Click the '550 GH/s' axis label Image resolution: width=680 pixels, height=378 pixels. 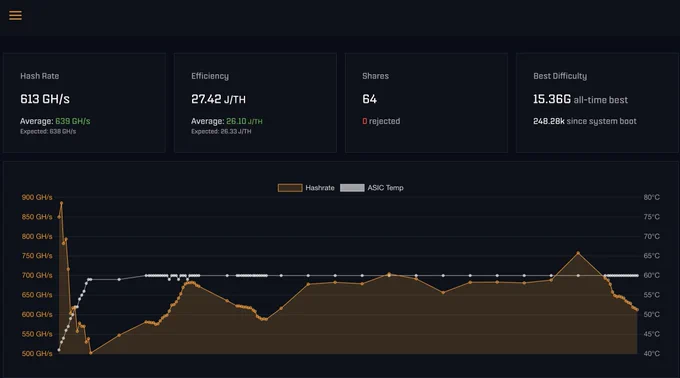pos(37,334)
